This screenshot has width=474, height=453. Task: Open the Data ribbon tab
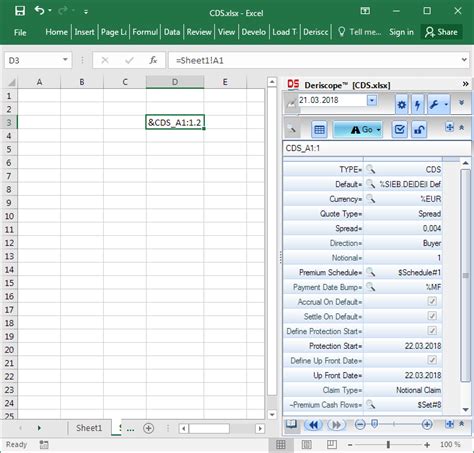tap(172, 32)
